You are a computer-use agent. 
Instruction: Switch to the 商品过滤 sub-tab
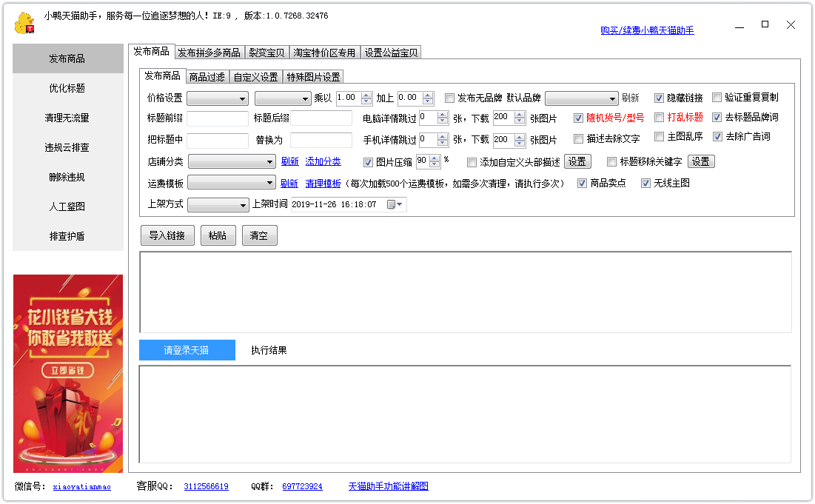point(207,77)
